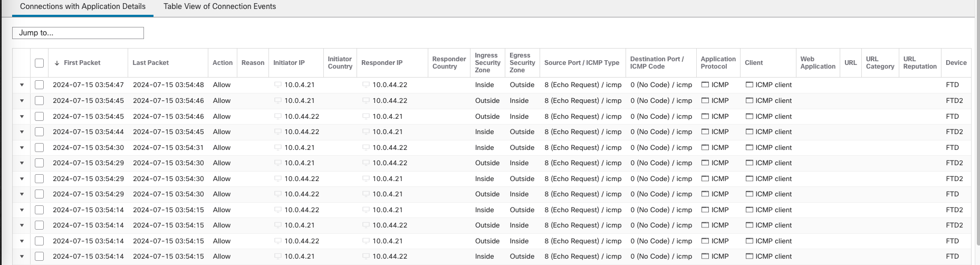Click host icon beside responder 10.0.44.22 in 03:54:47 row
The width and height of the screenshot is (980, 265).
pos(366,84)
